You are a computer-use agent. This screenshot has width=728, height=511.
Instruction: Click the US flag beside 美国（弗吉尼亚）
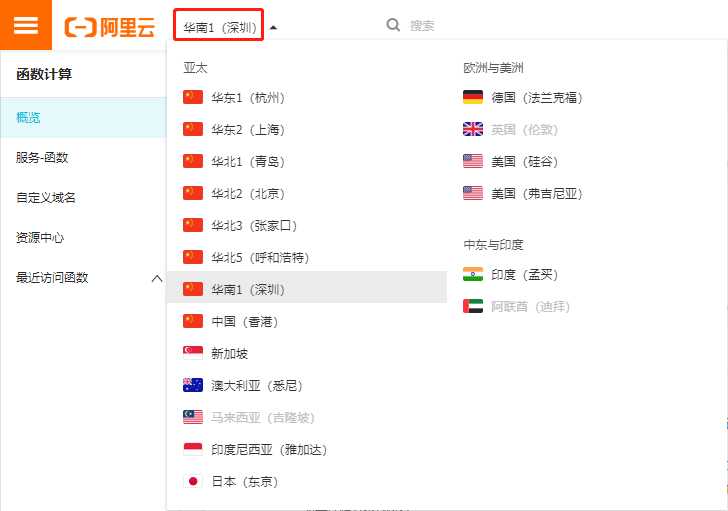pos(473,194)
